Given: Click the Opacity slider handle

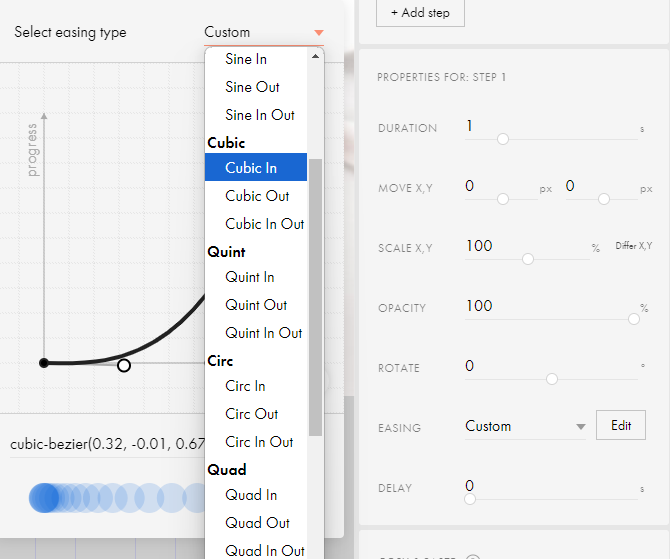Looking at the screenshot, I should point(634,319).
